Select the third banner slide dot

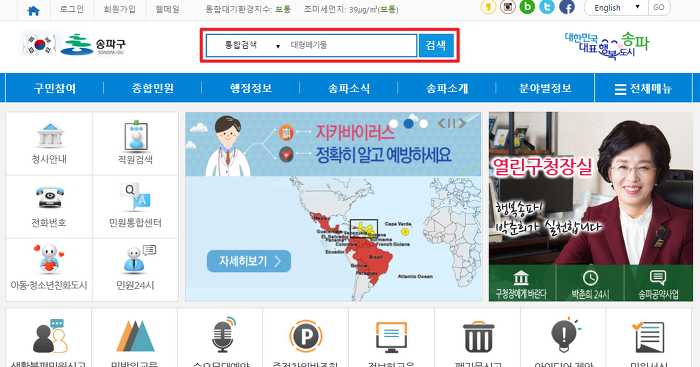pyautogui.click(x=423, y=124)
